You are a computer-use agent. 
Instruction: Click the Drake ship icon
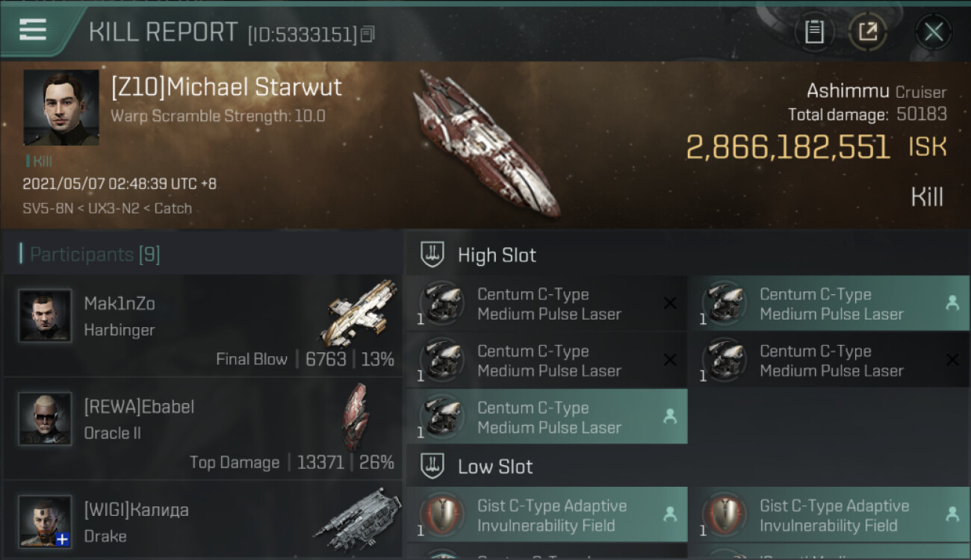coord(358,520)
